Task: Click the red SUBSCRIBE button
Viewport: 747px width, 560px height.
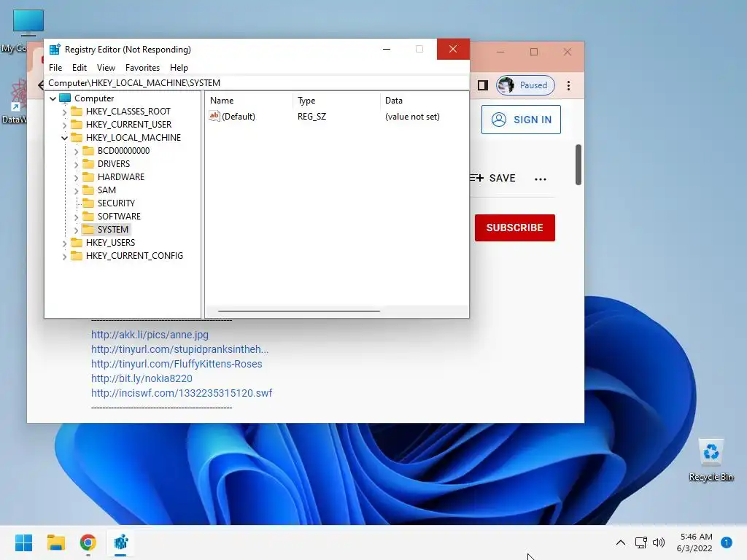Action: 514,227
